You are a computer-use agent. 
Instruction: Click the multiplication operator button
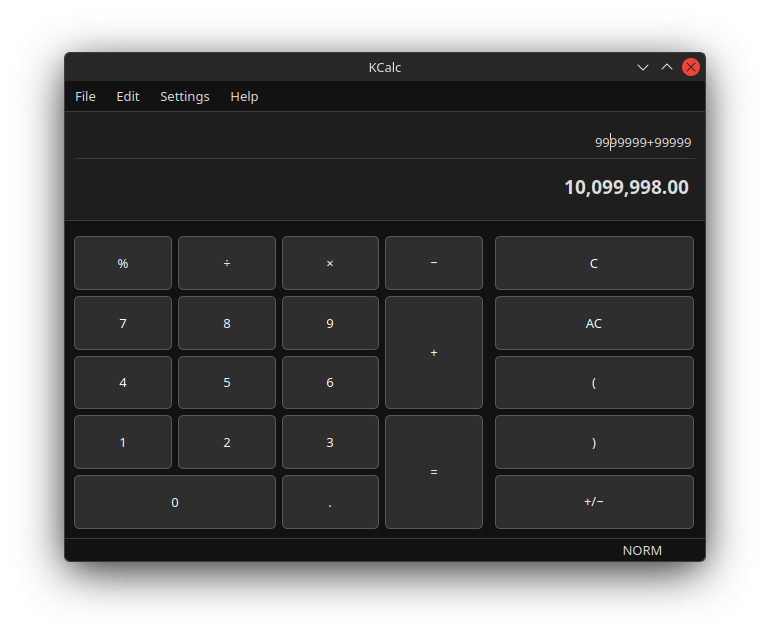(330, 263)
